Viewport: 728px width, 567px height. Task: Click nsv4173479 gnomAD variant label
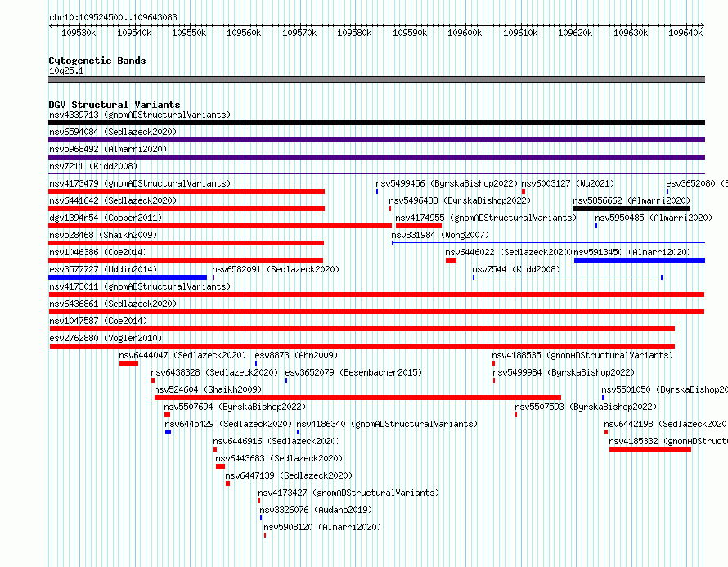pos(140,183)
